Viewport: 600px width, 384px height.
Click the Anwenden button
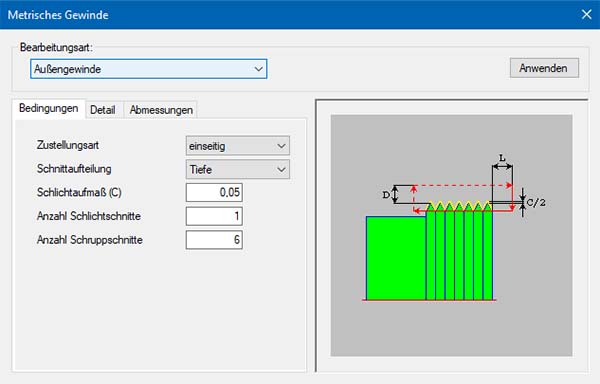coord(544,68)
